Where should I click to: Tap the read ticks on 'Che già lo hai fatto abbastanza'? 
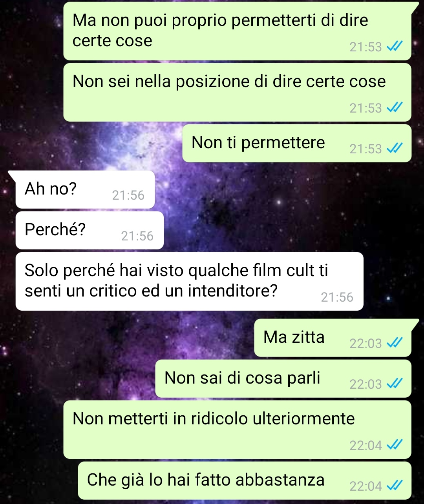coord(395,486)
